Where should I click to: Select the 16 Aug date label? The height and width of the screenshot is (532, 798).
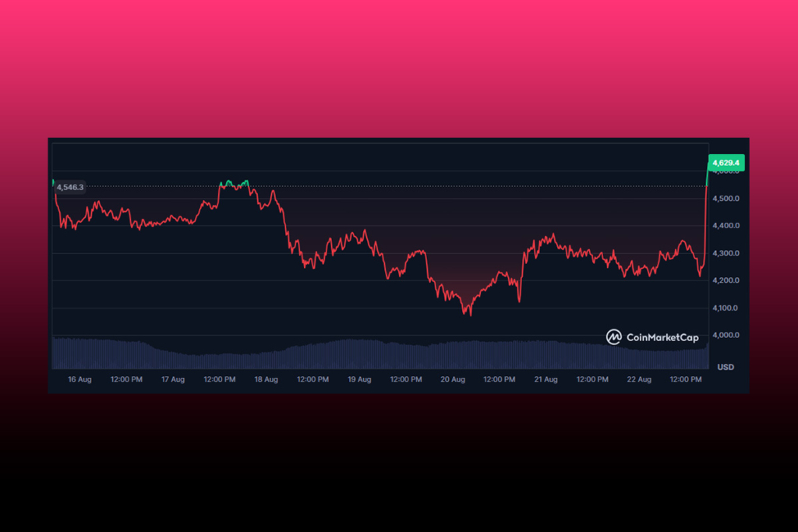click(x=79, y=379)
